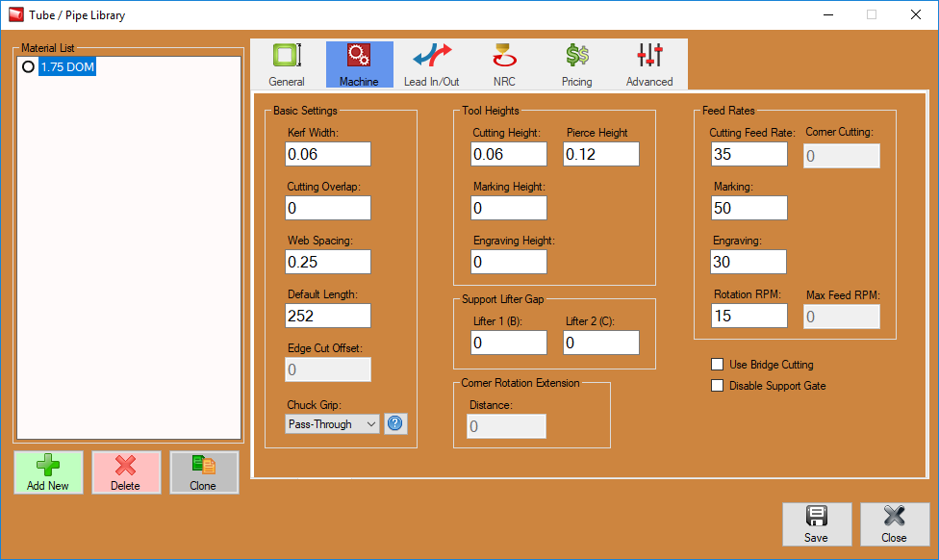The image size is (939, 560).
Task: Add a new material
Action: [48, 472]
